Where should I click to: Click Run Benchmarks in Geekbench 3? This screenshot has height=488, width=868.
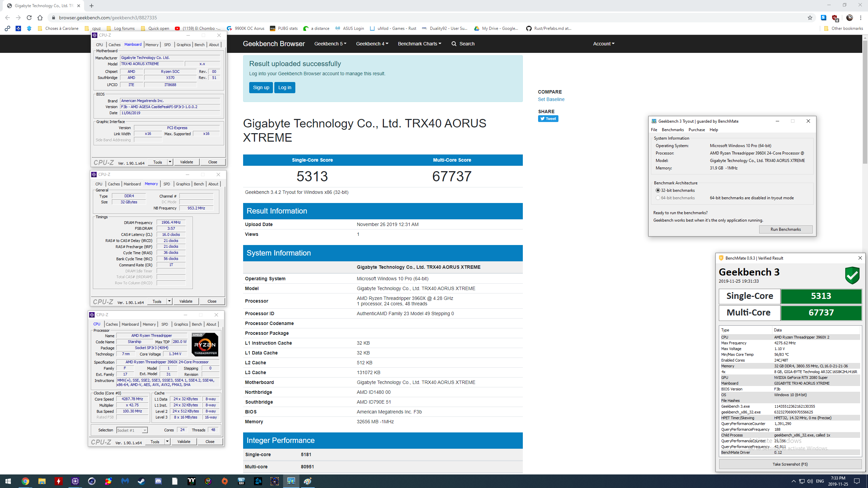[786, 229]
